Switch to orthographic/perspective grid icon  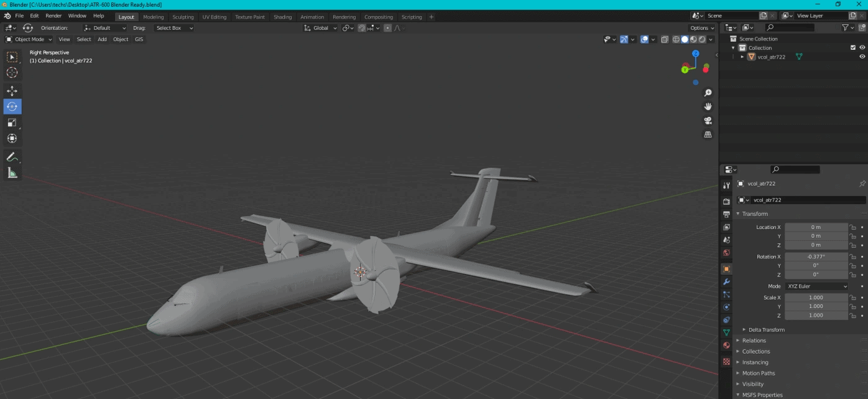coord(708,134)
